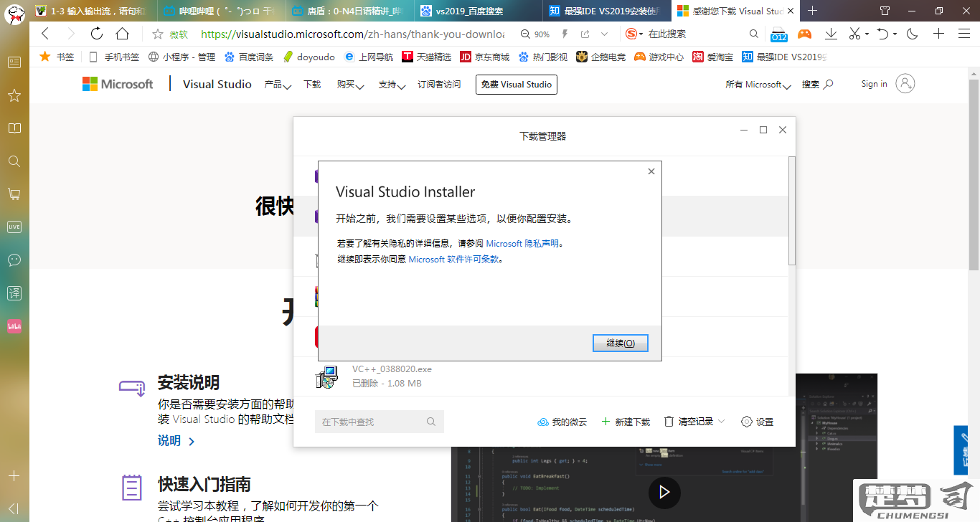Expand the 购买 menu
This screenshot has height=522, width=980.
tap(350, 85)
